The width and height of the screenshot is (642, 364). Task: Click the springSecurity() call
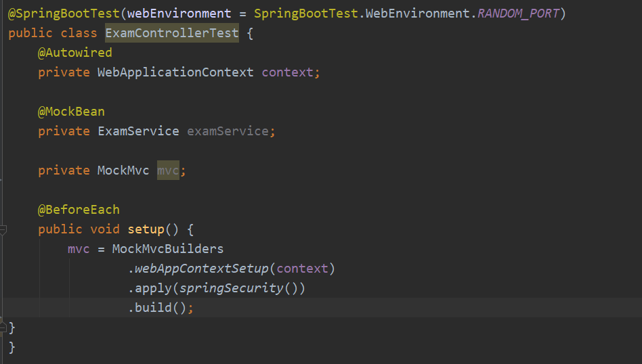238,288
